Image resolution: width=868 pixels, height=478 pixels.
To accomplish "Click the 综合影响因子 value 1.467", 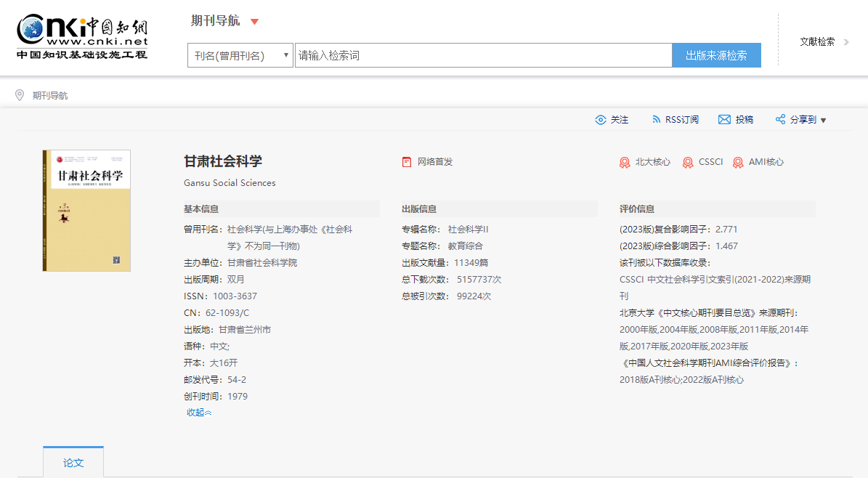I will 726,246.
